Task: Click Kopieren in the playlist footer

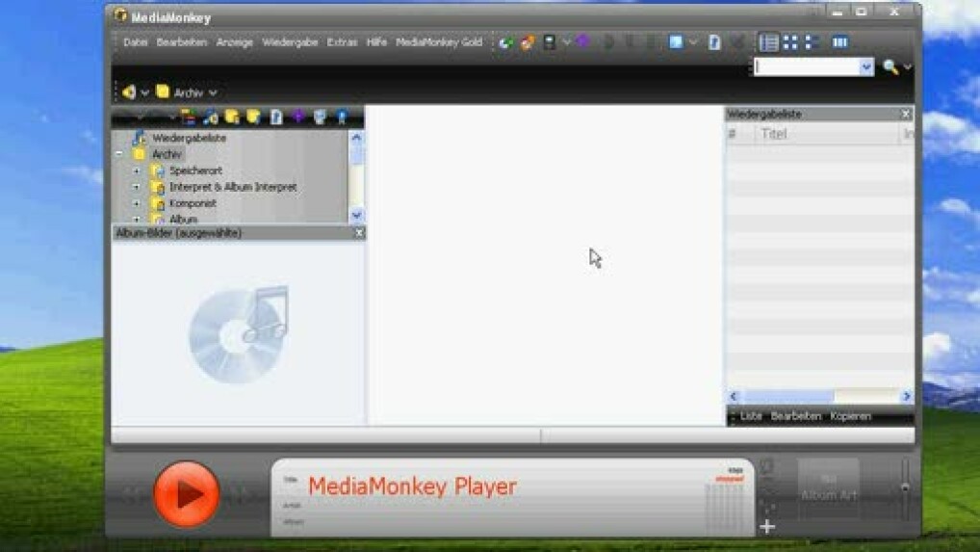Action: [x=850, y=416]
